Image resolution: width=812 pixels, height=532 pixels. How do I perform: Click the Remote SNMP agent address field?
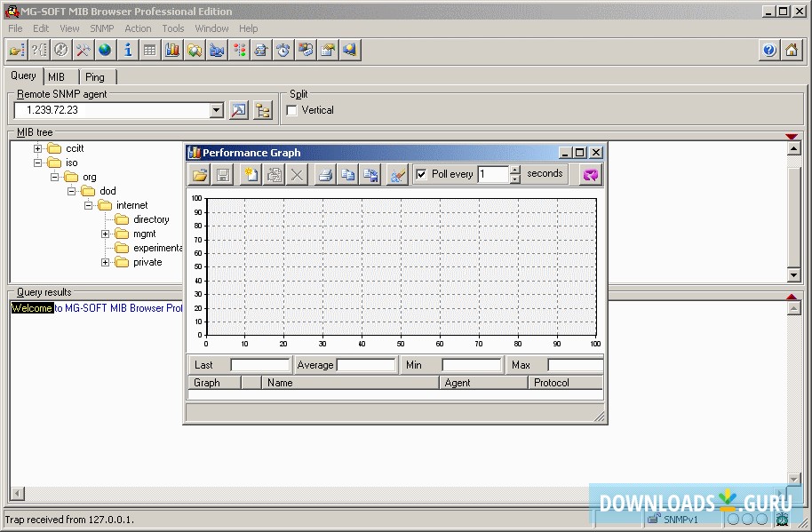point(112,110)
